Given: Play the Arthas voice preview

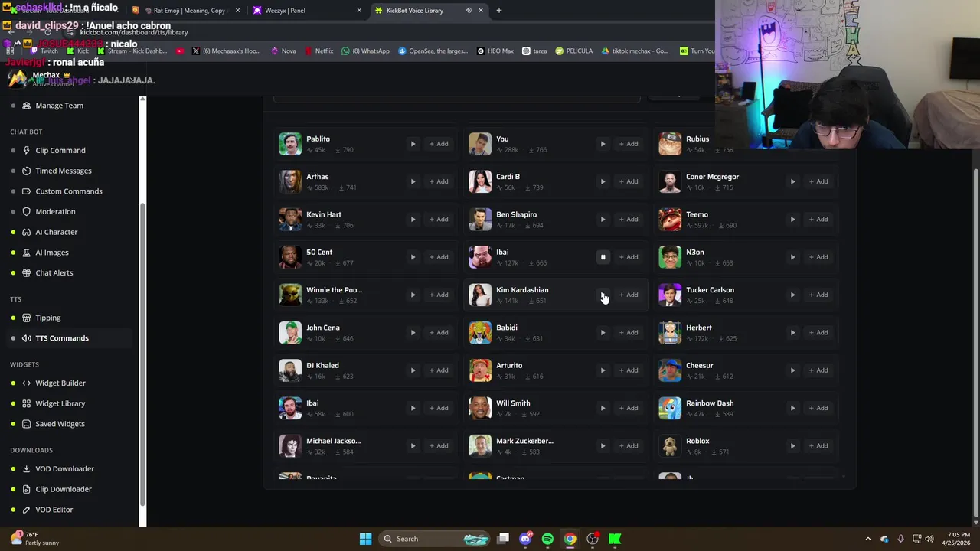Looking at the screenshot, I should 413,181.
